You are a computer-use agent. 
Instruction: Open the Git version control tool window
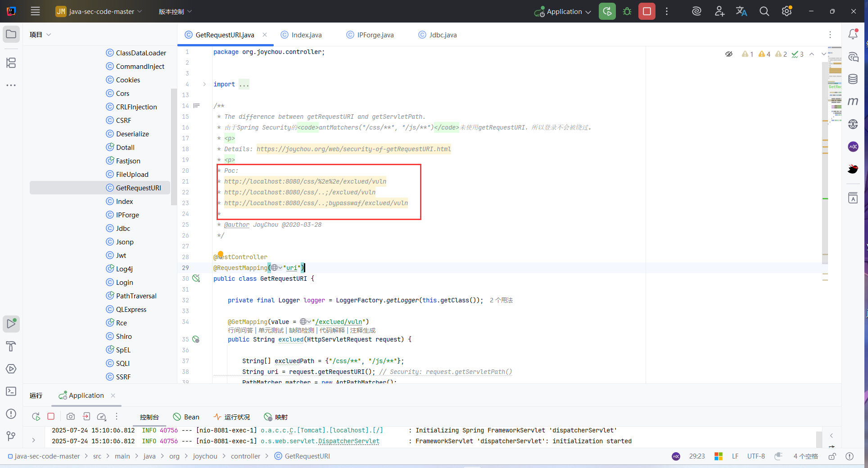11,436
